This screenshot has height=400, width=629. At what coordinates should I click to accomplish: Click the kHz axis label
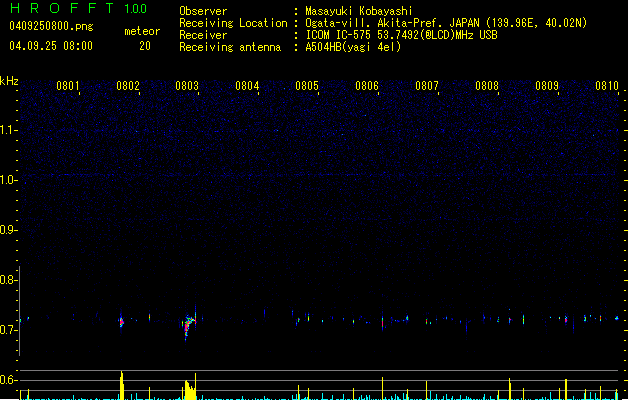pyautogui.click(x=9, y=81)
